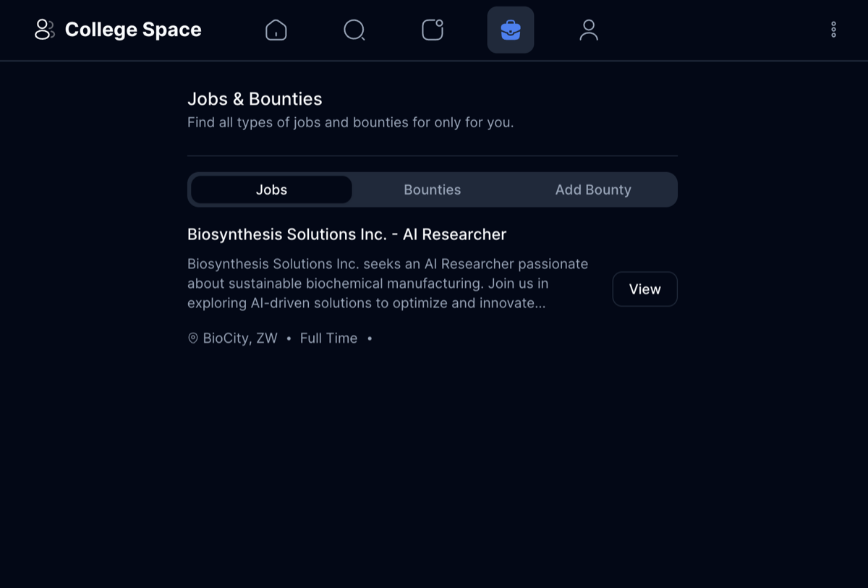Screen dimensions: 868x588
Task: Click the College Space logo icon
Action: pyautogui.click(x=44, y=30)
